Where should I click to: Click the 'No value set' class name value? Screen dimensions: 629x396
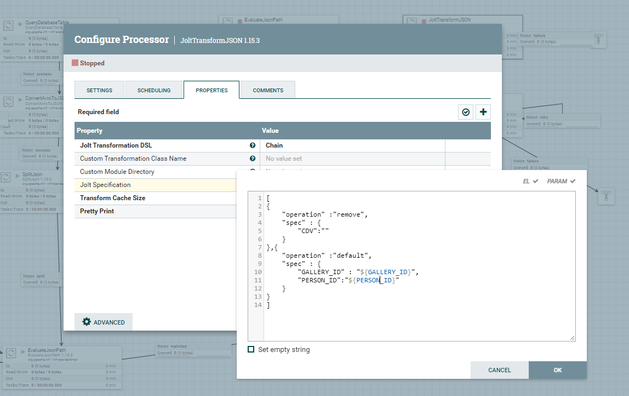pyautogui.click(x=284, y=158)
